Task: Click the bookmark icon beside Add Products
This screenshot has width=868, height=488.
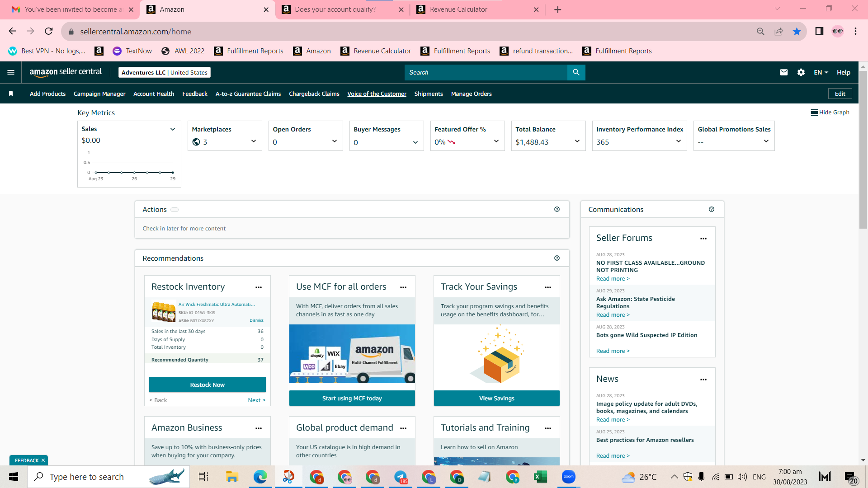Action: pos(11,94)
